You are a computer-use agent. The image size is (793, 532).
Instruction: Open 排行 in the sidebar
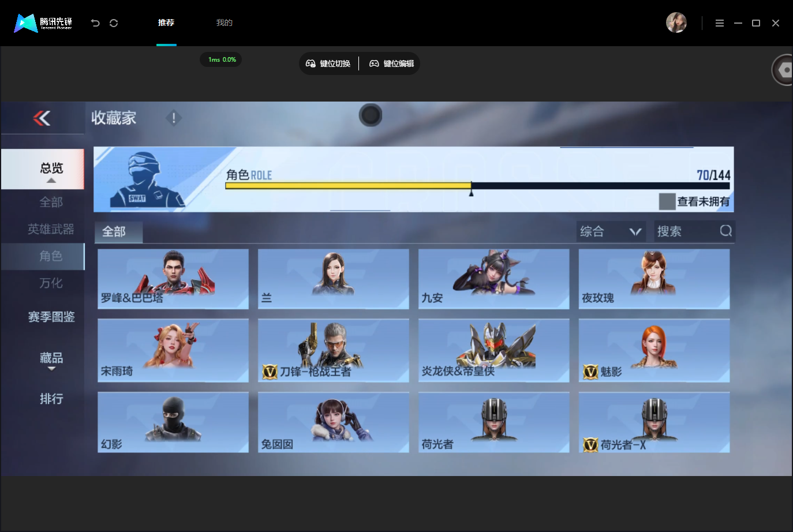coord(51,399)
